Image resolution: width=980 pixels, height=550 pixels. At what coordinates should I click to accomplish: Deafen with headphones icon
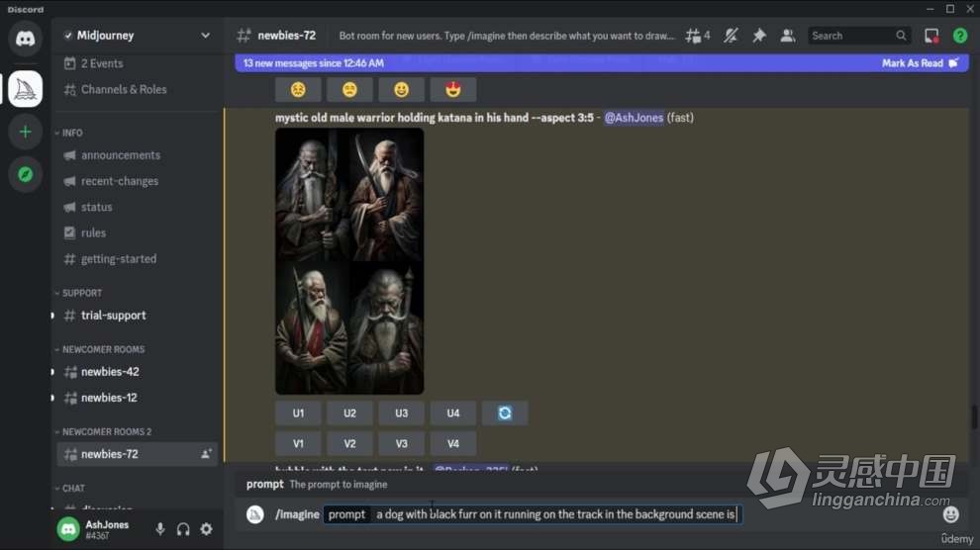tap(183, 529)
